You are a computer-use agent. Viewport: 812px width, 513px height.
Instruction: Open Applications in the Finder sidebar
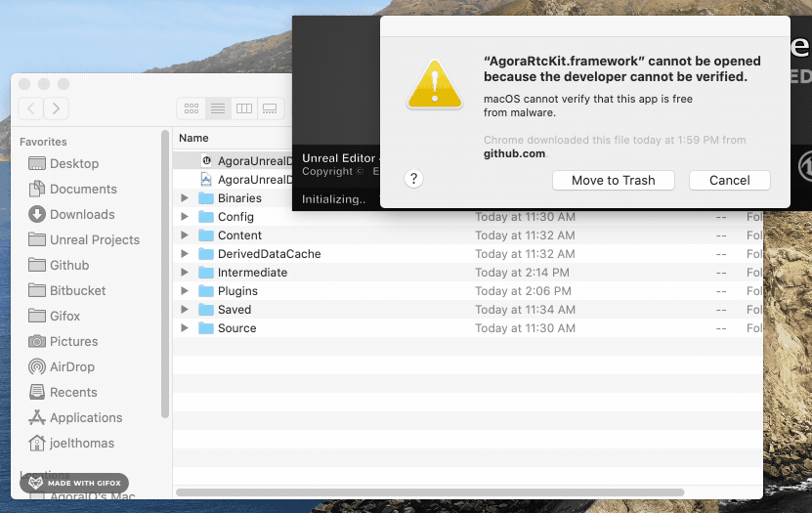(x=75, y=417)
